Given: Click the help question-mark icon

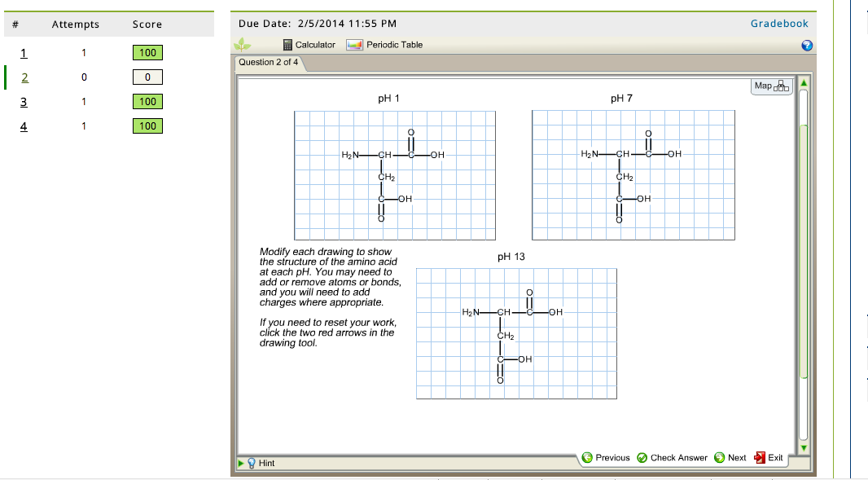Looking at the screenshot, I should pyautogui.click(x=806, y=46).
